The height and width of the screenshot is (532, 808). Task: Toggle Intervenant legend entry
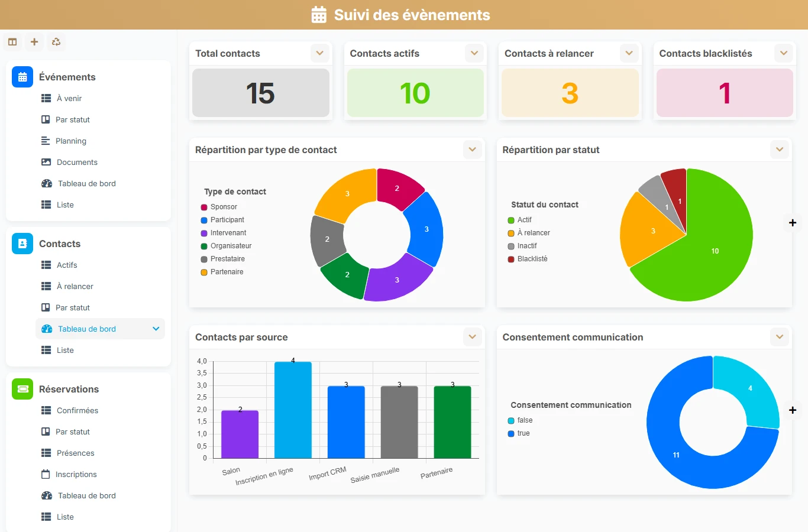224,233
